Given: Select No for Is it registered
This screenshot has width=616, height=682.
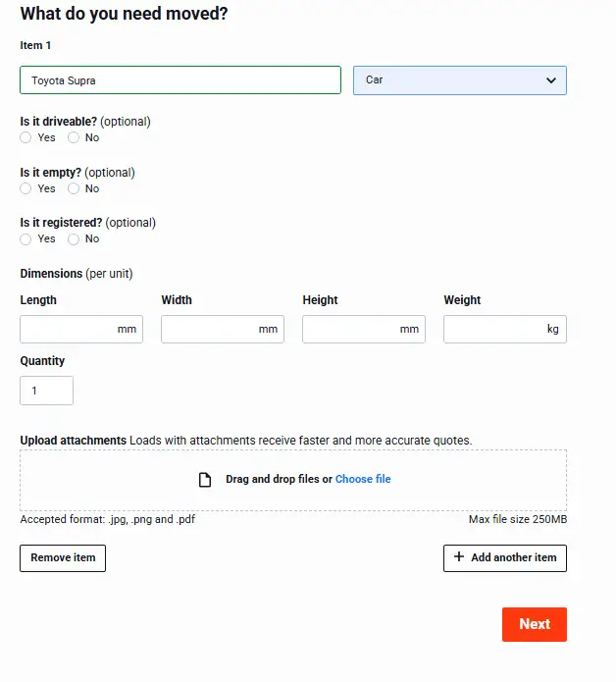Looking at the screenshot, I should (x=74, y=238).
